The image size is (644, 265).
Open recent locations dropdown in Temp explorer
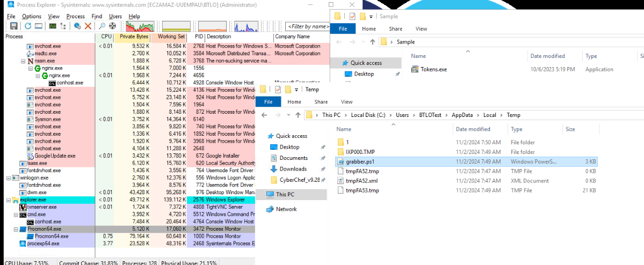[x=289, y=115]
